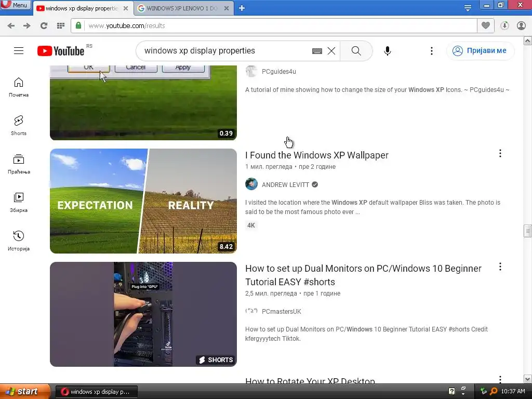Open the Opera Menu button
This screenshot has width=532, height=399.
pyautogui.click(x=16, y=5)
